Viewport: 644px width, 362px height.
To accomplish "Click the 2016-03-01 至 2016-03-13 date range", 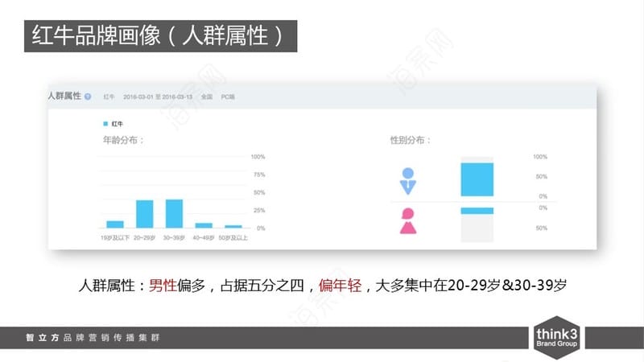I will pos(158,97).
